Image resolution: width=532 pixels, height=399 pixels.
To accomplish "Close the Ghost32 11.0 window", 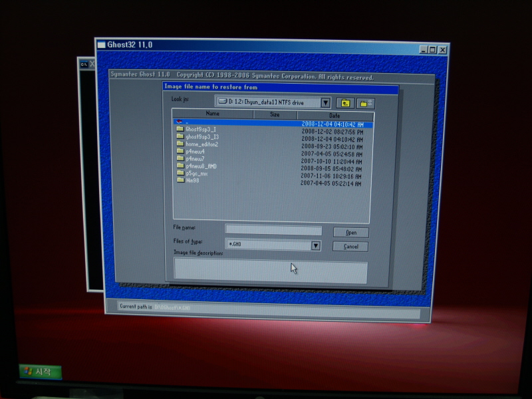I will (x=442, y=51).
